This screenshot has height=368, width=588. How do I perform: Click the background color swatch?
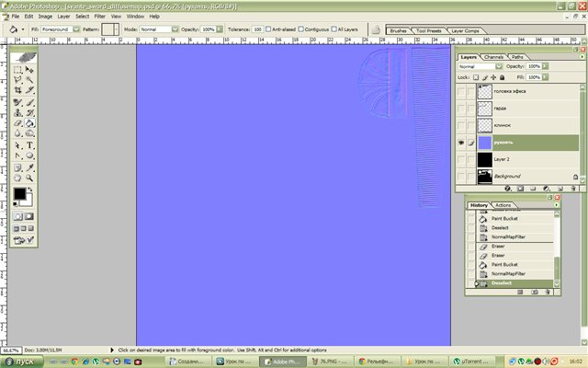(x=29, y=202)
